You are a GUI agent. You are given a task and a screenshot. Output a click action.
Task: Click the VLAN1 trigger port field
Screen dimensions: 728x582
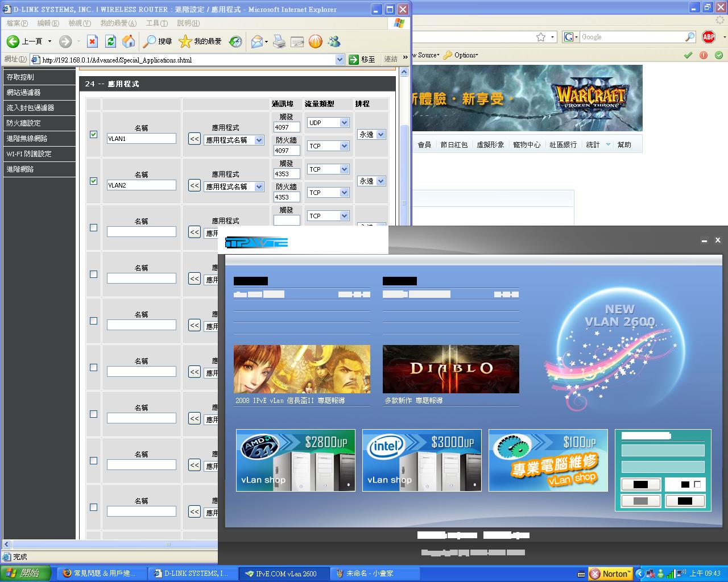pyautogui.click(x=286, y=127)
